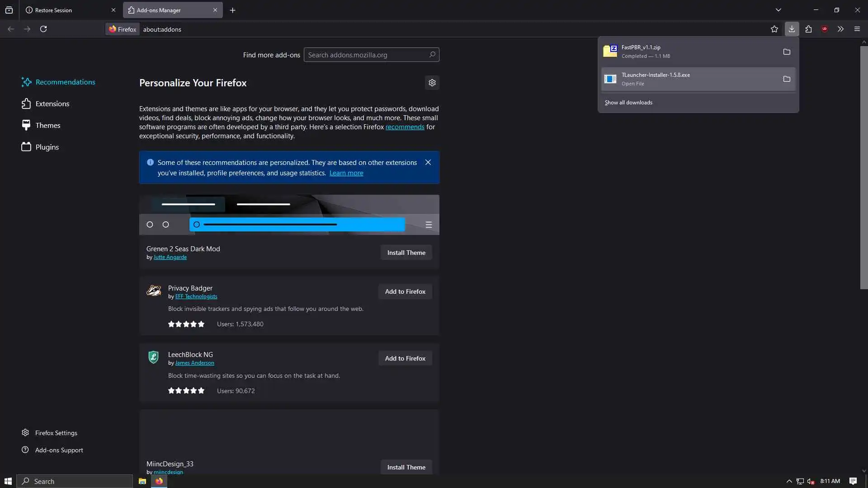Viewport: 868px width, 488px height.
Task: Open the Themes category in the sidebar
Action: click(47, 126)
